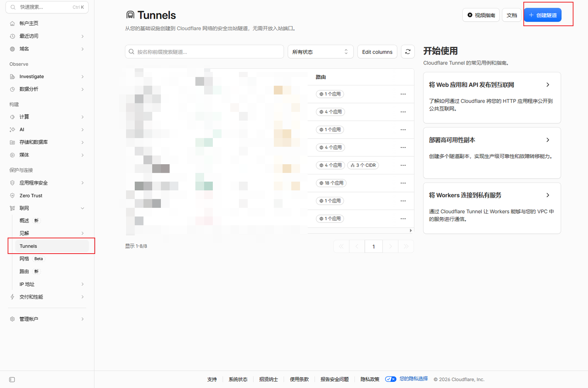This screenshot has height=388, width=588.
Task: Click the 联网 network icon
Action: click(12, 208)
